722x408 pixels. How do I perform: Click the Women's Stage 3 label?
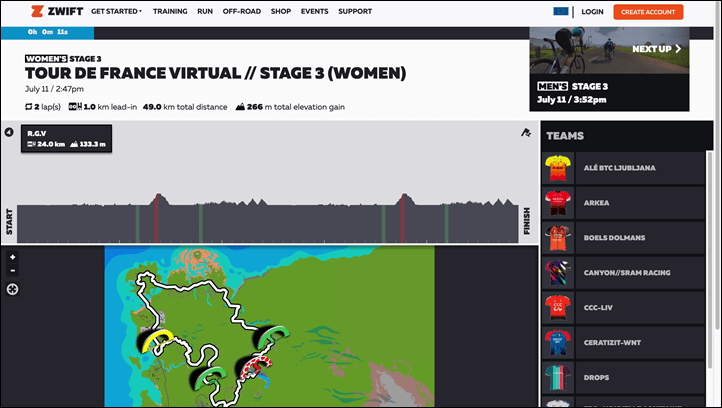[x=63, y=59]
